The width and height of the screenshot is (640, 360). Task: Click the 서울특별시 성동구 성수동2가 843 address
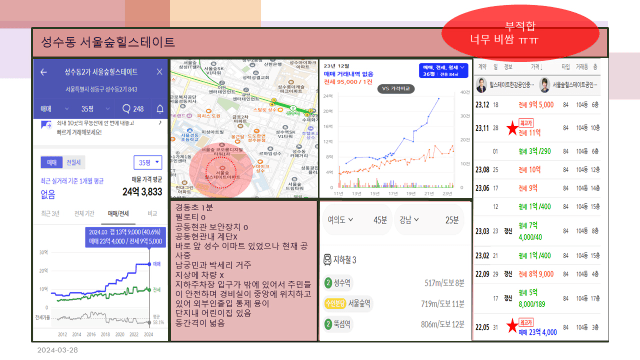click(101, 89)
